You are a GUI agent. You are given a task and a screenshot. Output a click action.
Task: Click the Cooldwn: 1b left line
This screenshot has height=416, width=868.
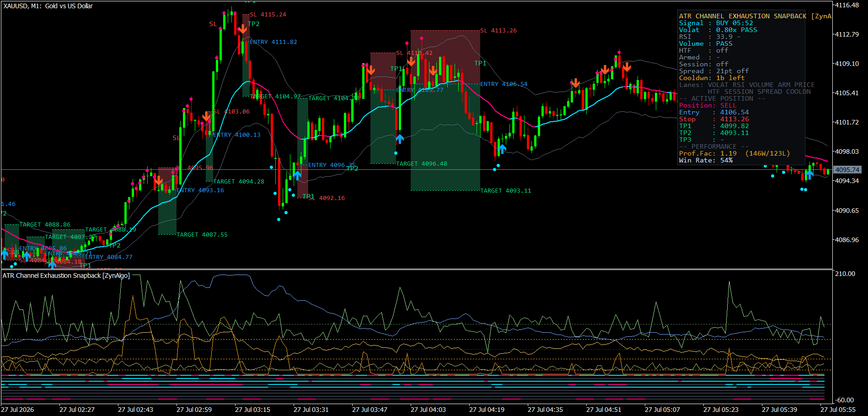point(712,78)
